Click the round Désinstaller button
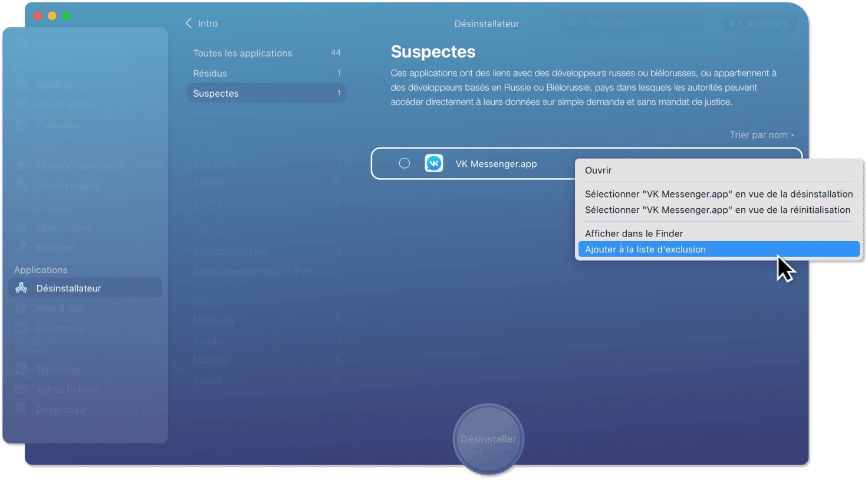This screenshot has width=868, height=480. [488, 439]
